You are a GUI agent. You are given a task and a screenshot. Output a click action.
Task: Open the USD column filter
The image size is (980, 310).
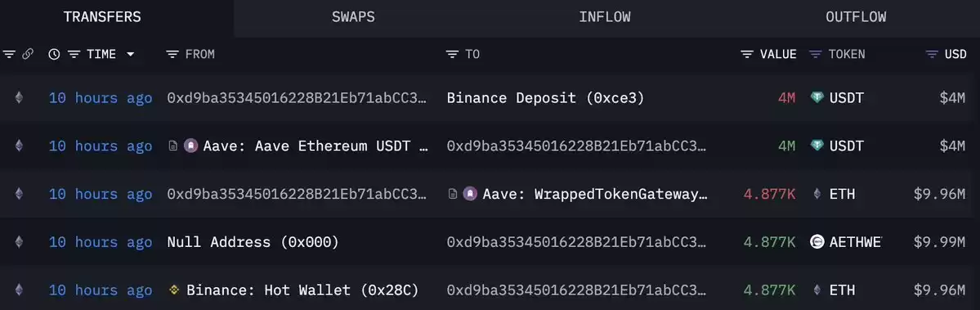[932, 54]
